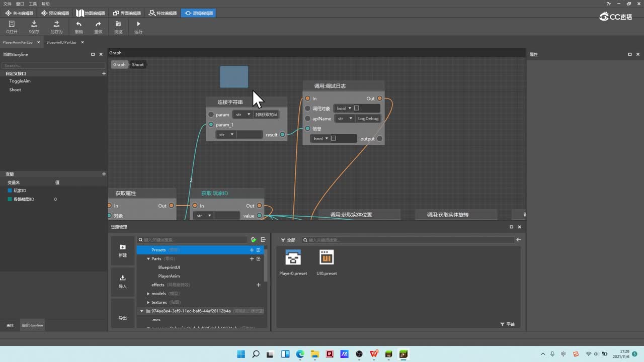Click the Graph breadcrumb button
The image size is (644, 362).
[119, 64]
